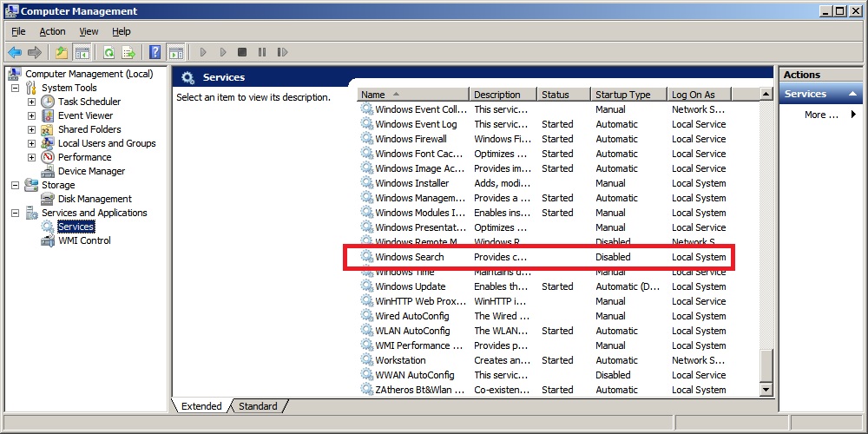Click the Show/Hide Console Tree icon
This screenshot has width=868, height=434.
point(82,52)
